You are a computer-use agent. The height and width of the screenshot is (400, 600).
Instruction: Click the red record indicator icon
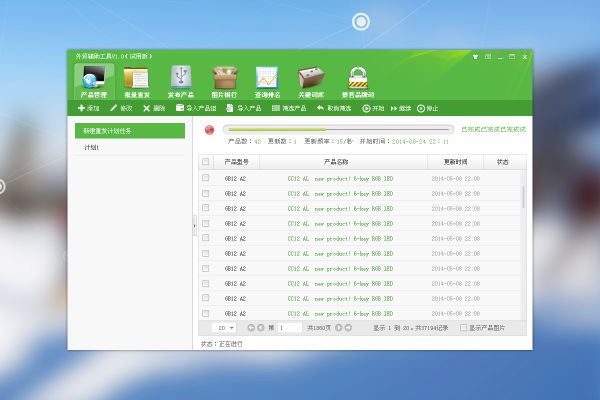click(209, 129)
